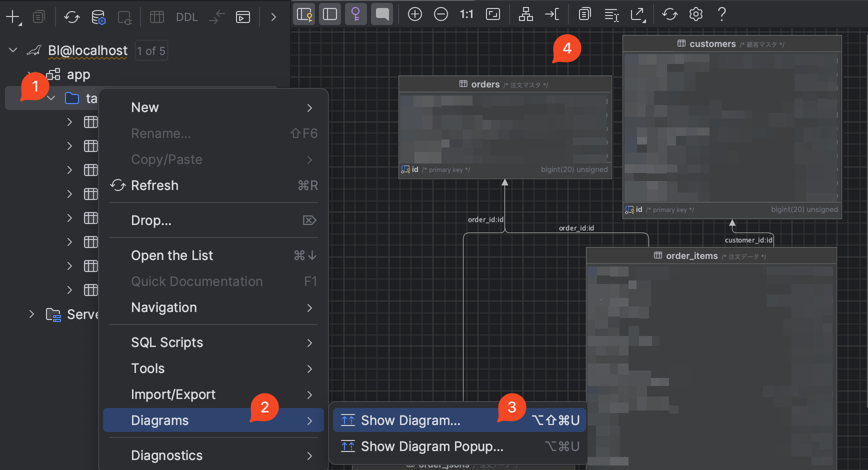Open Data Source Properties icon

(x=98, y=17)
